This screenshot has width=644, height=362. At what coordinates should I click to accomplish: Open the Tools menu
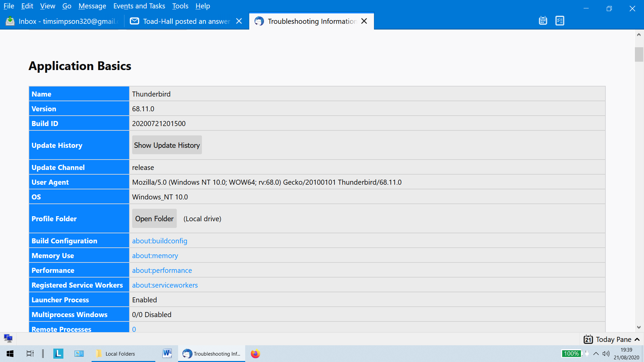180,6
